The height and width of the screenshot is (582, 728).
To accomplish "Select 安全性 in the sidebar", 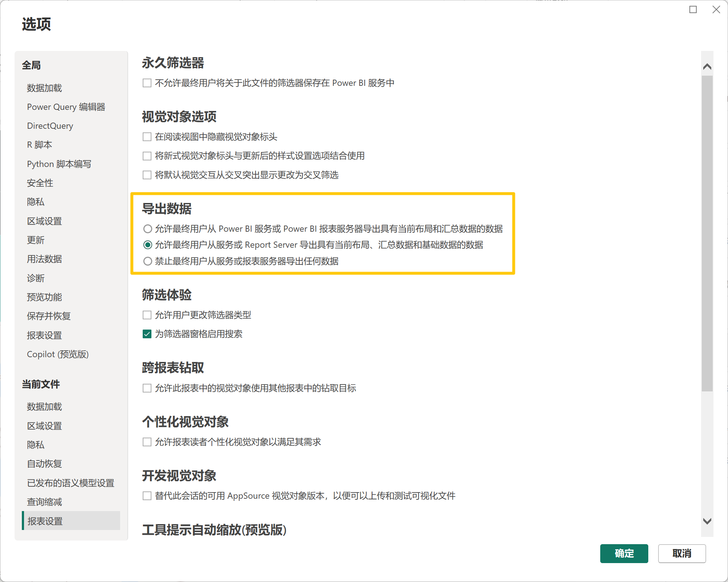I will [40, 183].
